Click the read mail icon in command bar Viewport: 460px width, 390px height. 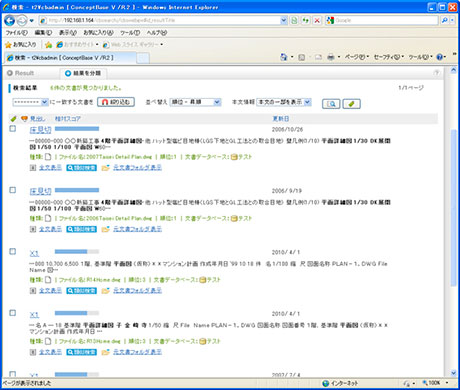318,57
